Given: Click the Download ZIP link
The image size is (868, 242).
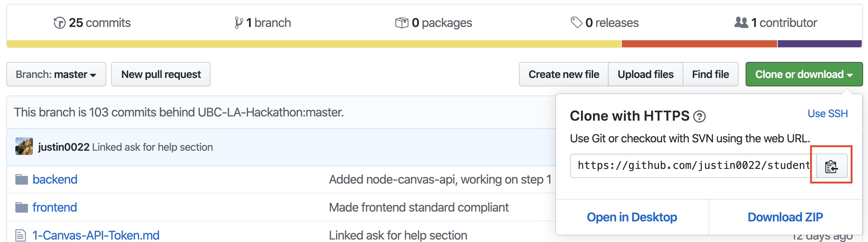Looking at the screenshot, I should click(x=785, y=217).
